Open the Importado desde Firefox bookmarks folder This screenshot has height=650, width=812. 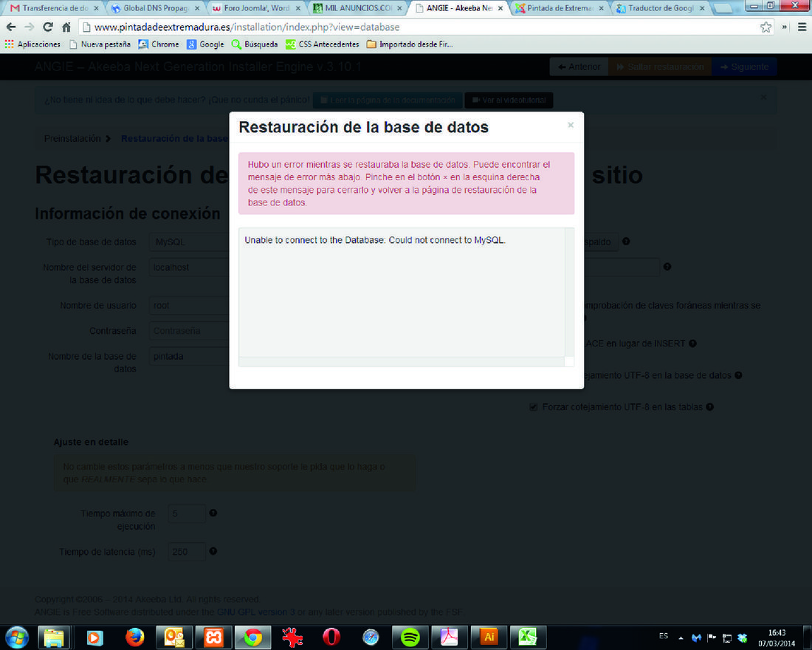click(410, 44)
